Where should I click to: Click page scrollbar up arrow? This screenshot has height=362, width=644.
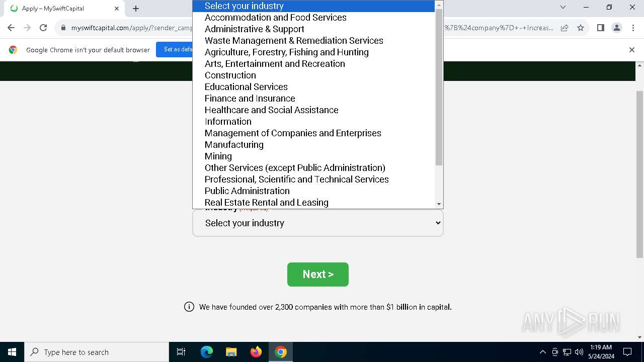click(x=639, y=65)
